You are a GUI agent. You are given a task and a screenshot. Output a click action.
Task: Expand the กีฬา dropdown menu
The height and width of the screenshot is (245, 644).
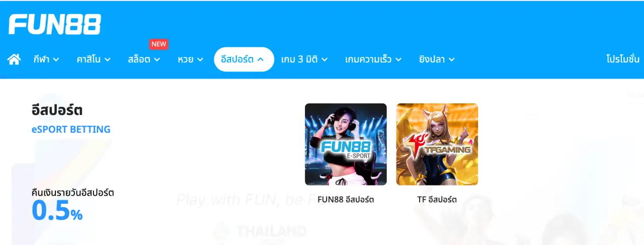(46, 59)
